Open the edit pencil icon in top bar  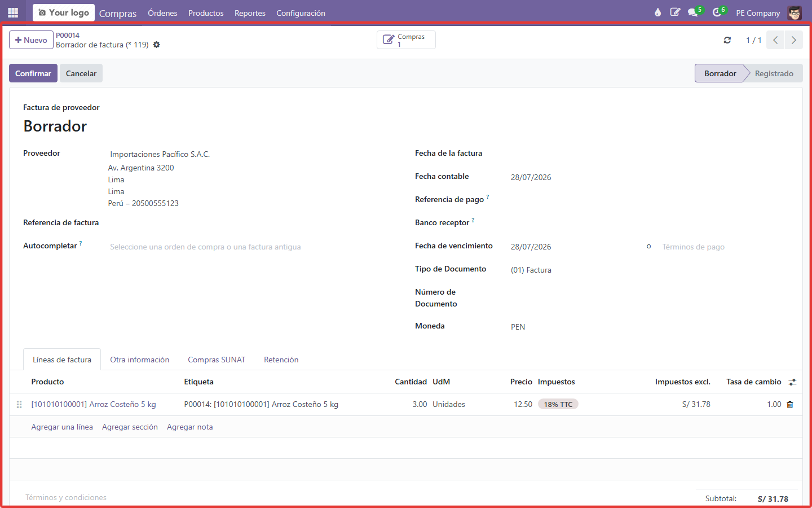(675, 12)
